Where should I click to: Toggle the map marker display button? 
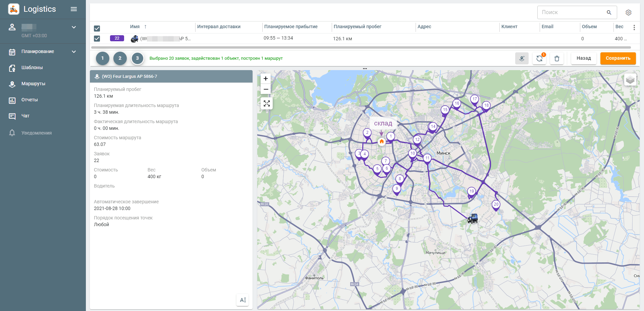pyautogui.click(x=522, y=58)
